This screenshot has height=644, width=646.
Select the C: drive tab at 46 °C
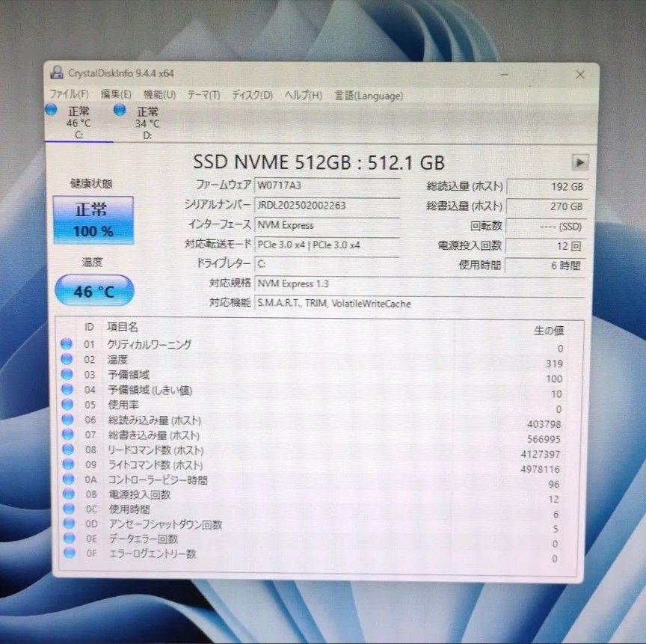[x=79, y=123]
